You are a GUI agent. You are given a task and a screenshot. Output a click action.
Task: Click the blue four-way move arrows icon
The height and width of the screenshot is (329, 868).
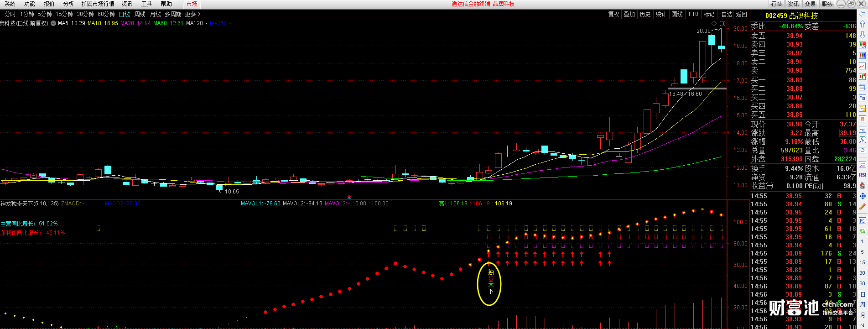point(863,196)
